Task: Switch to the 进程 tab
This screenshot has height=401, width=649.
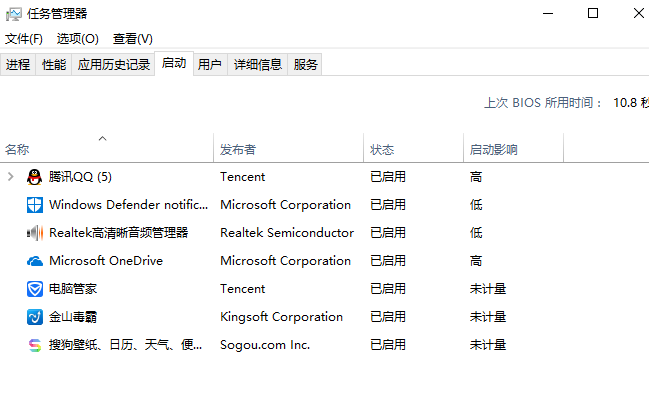Action: point(18,65)
